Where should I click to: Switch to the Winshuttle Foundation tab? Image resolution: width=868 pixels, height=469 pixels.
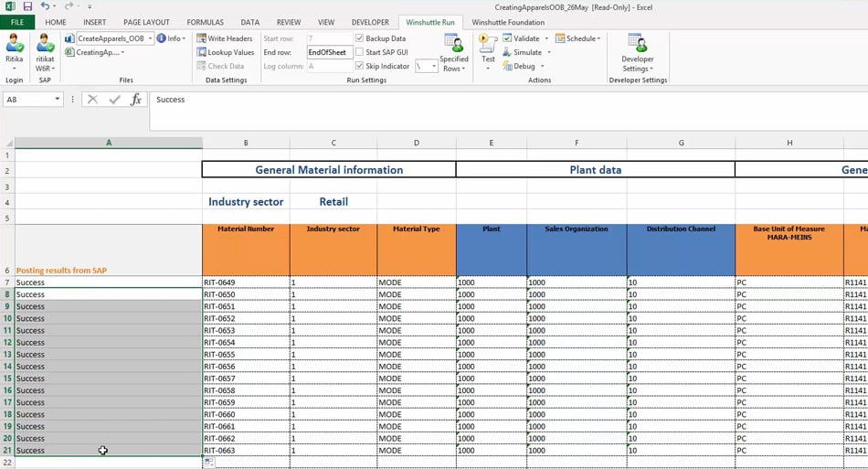tap(507, 22)
